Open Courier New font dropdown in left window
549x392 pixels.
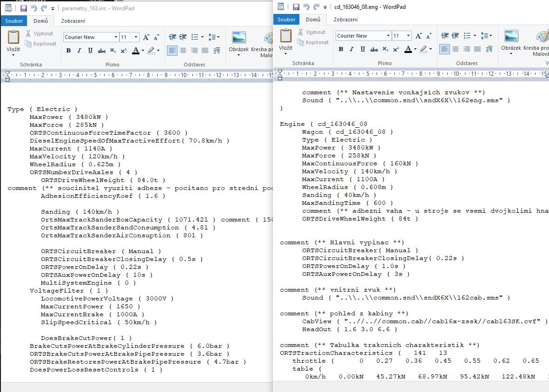(x=116, y=37)
